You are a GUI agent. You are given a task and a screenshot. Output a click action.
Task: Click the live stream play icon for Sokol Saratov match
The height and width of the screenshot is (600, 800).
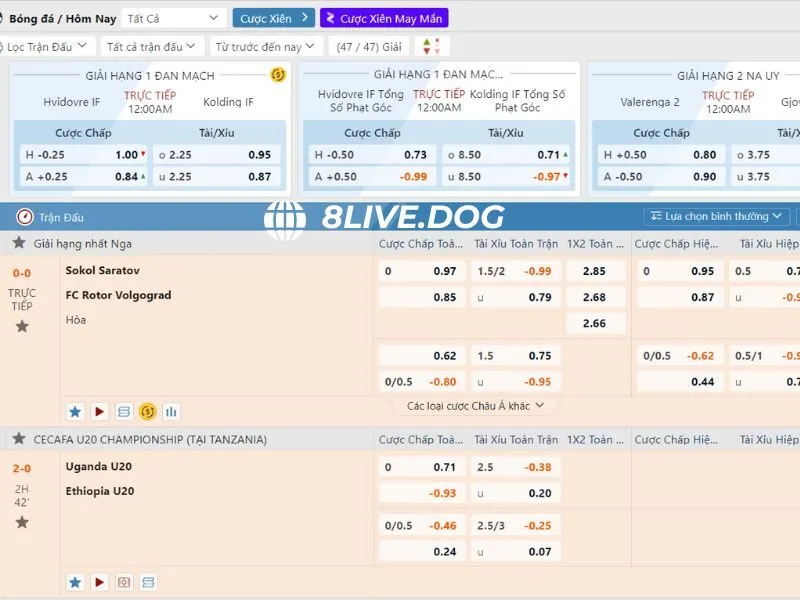pos(99,411)
